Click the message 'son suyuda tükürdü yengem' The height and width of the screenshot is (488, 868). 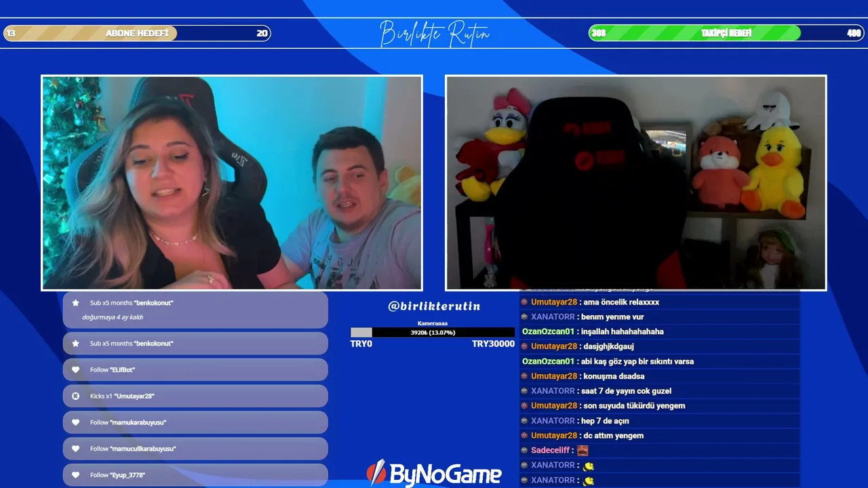(634, 406)
